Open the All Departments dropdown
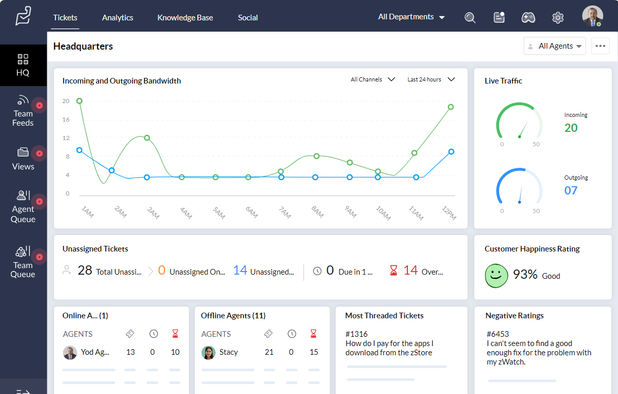The width and height of the screenshot is (618, 394). [x=411, y=17]
